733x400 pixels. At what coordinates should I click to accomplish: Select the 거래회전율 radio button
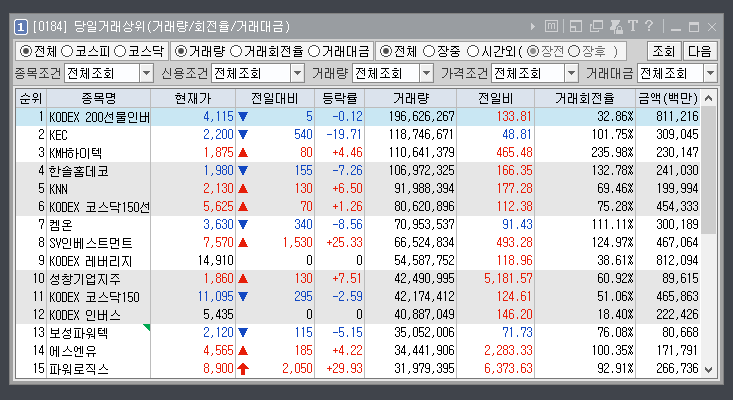click(236, 51)
